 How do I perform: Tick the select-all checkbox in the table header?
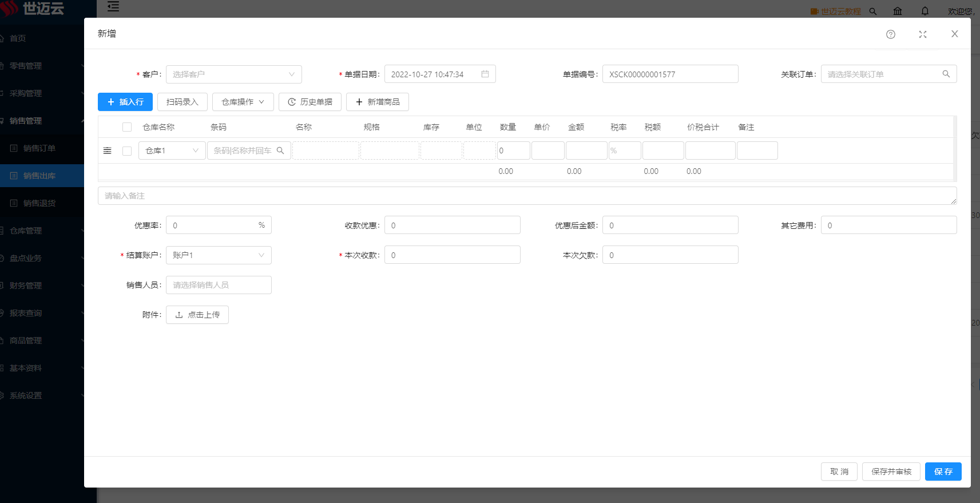127,127
